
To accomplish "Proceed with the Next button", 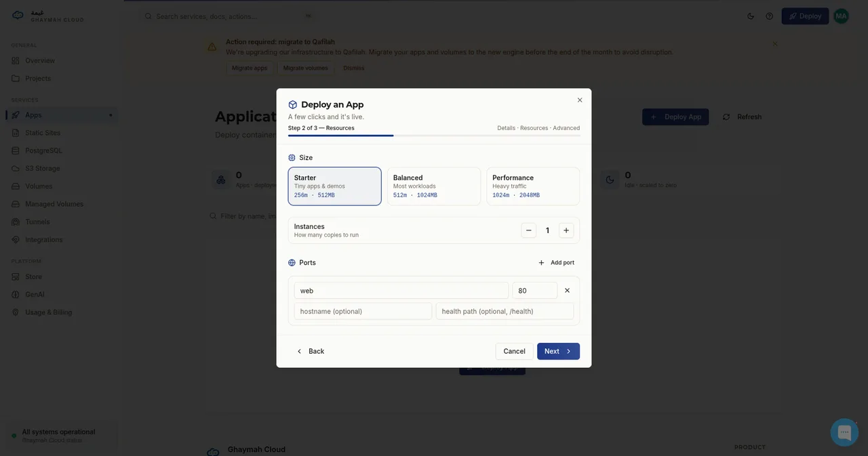I will [558, 351].
